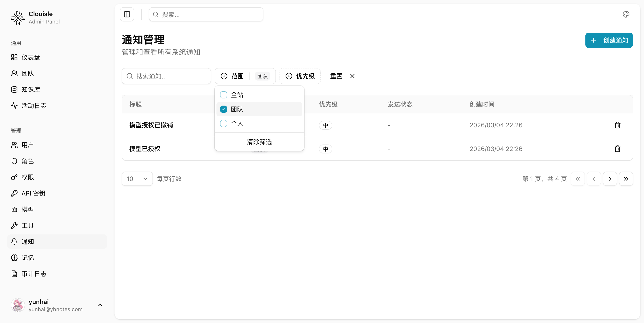Delete the 模型已授权 notification via trash icon
The image size is (644, 323).
[618, 149]
